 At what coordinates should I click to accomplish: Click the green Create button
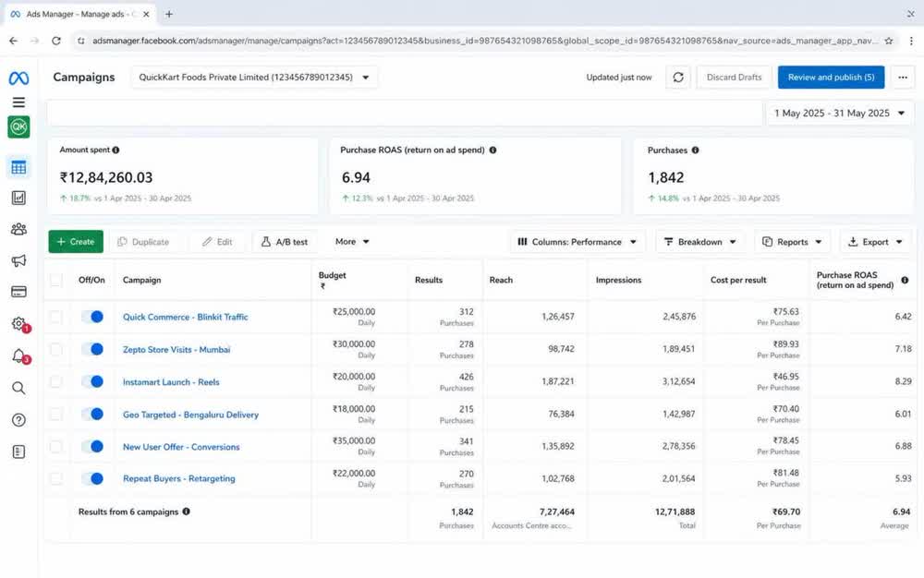pos(76,241)
